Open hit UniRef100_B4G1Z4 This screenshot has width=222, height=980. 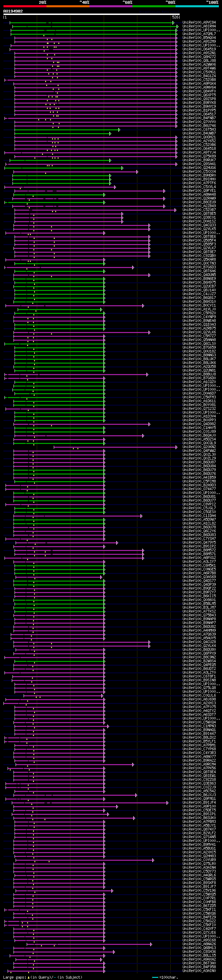[x=199, y=76]
